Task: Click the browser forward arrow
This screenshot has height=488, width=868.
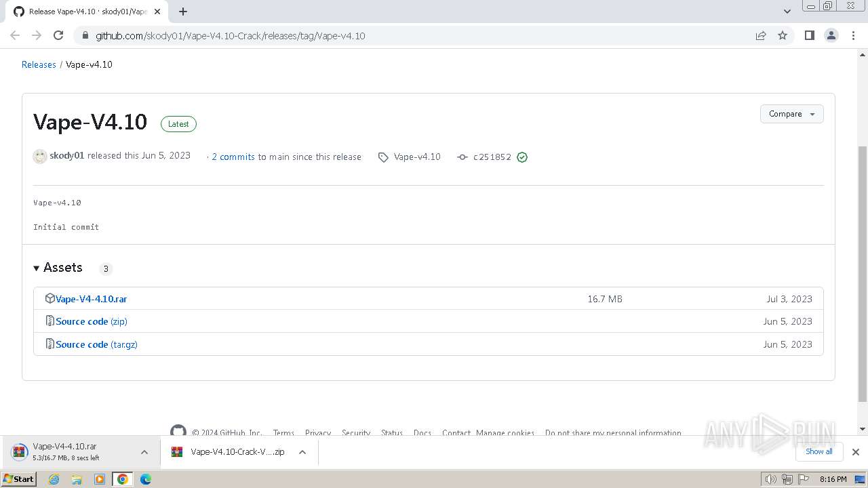Action: click(x=37, y=35)
